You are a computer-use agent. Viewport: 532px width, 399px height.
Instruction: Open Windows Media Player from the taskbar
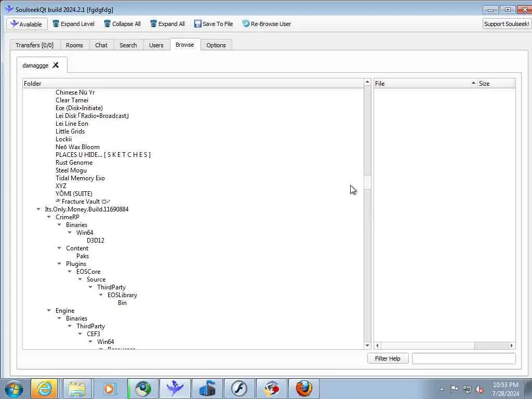coord(109,389)
